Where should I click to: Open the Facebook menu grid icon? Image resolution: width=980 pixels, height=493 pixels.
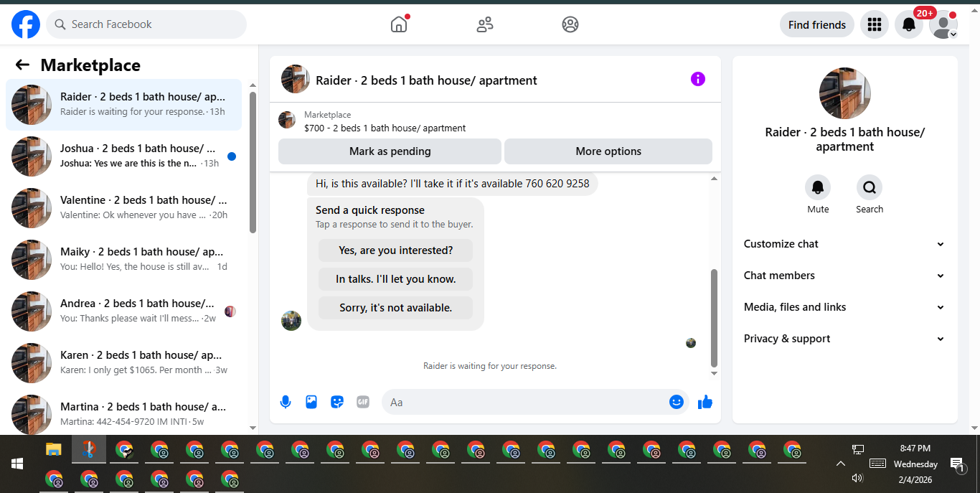point(874,24)
